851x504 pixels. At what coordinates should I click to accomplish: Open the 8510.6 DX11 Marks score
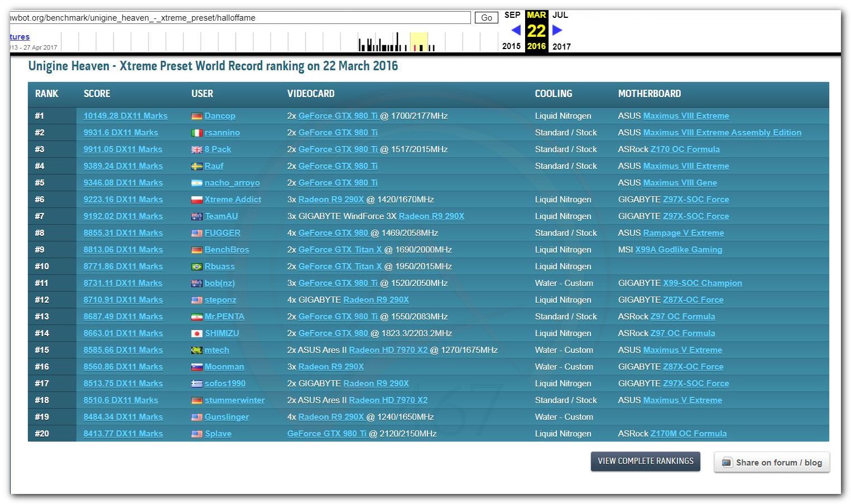point(121,400)
